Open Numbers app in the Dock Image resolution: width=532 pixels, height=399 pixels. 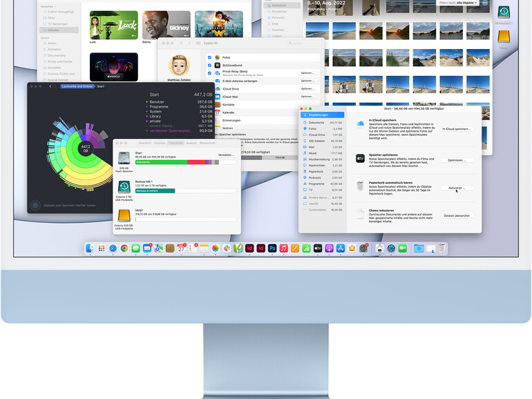pos(306,249)
